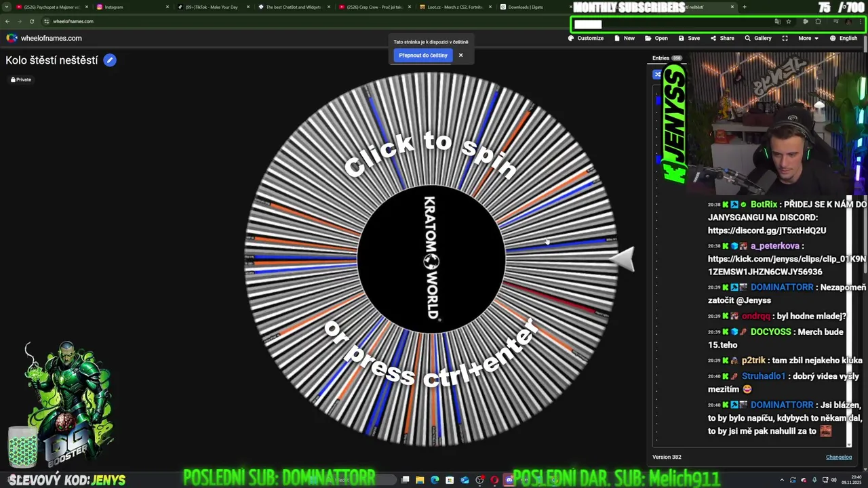Save the current wheel
The width and height of the screenshot is (868, 488).
(x=689, y=38)
